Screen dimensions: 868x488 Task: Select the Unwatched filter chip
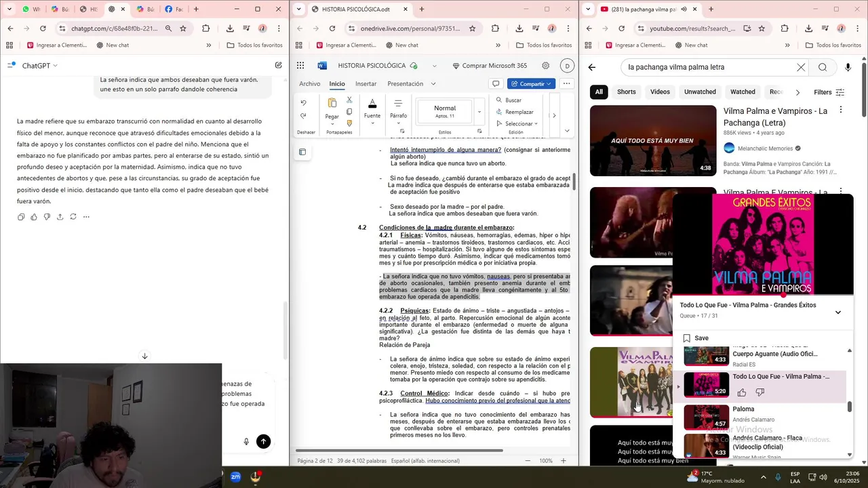click(x=700, y=92)
